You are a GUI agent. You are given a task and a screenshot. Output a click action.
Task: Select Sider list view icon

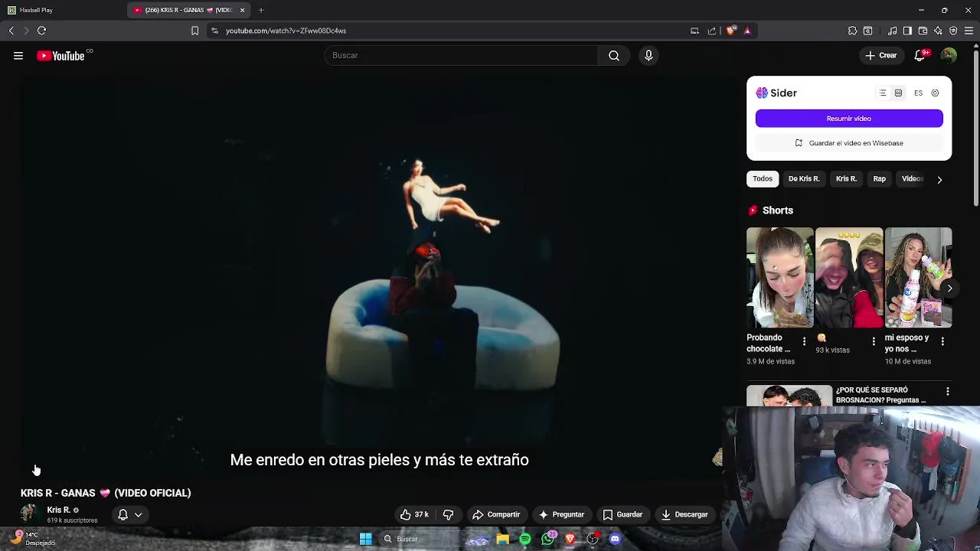(x=883, y=93)
